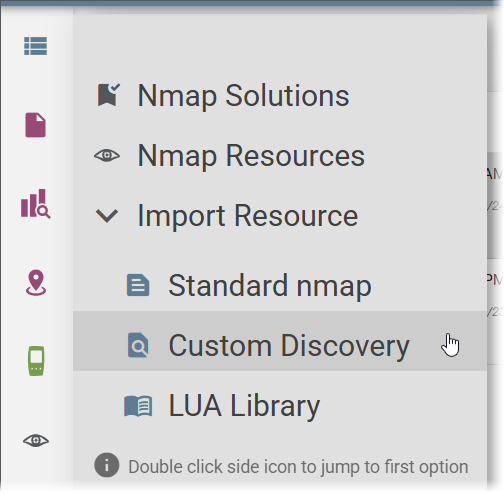Click the info icon at the bottom
The height and width of the screenshot is (492, 504).
[x=107, y=465]
